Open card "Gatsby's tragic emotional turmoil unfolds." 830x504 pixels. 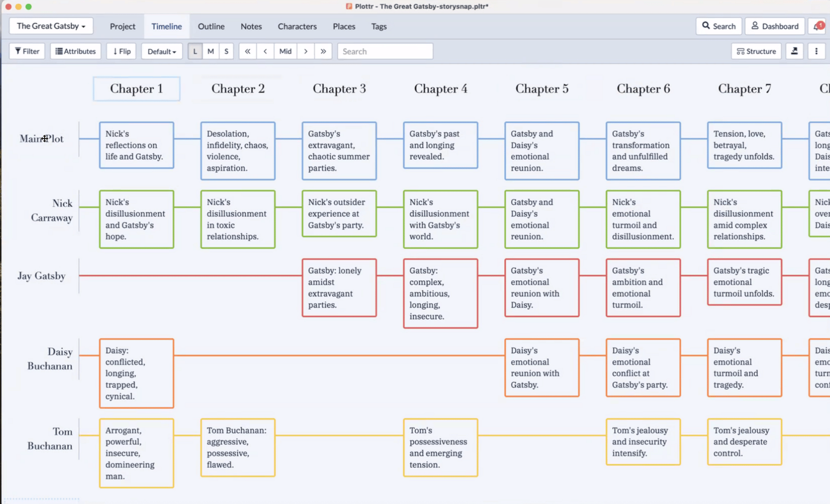click(744, 282)
